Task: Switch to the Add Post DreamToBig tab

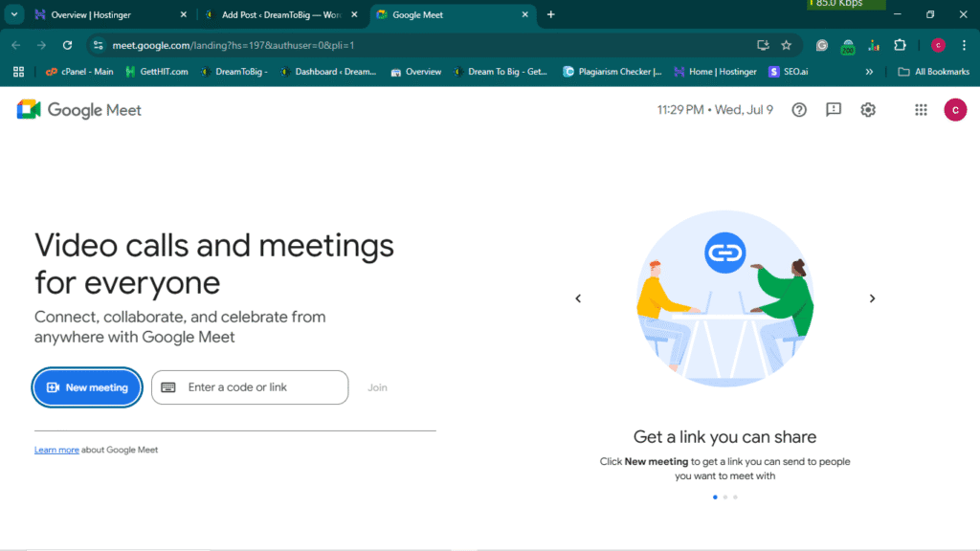Action: pyautogui.click(x=273, y=14)
